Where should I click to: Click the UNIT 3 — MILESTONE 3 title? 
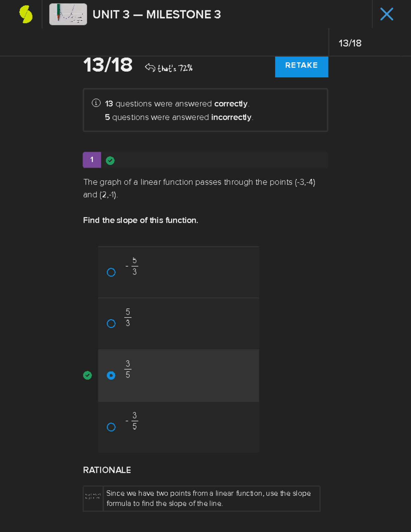157,14
